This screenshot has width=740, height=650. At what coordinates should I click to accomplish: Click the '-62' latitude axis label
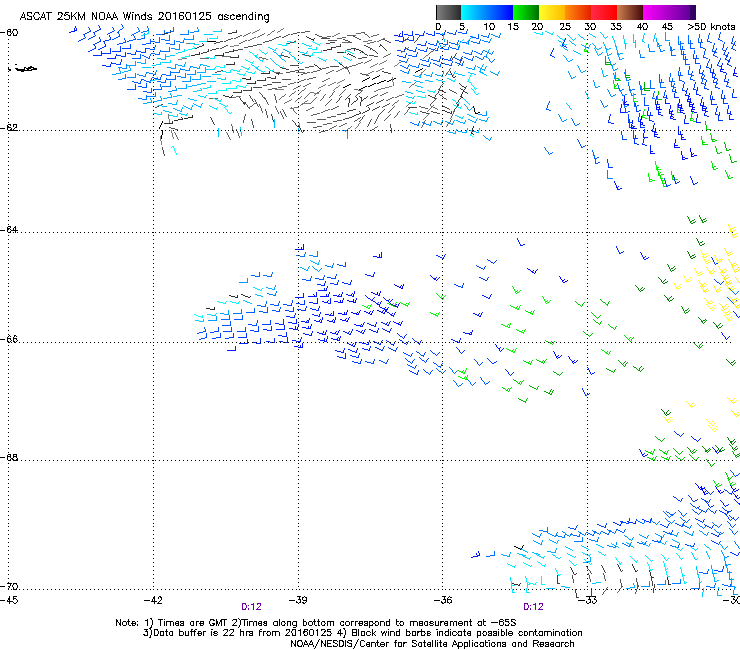pos(9,127)
